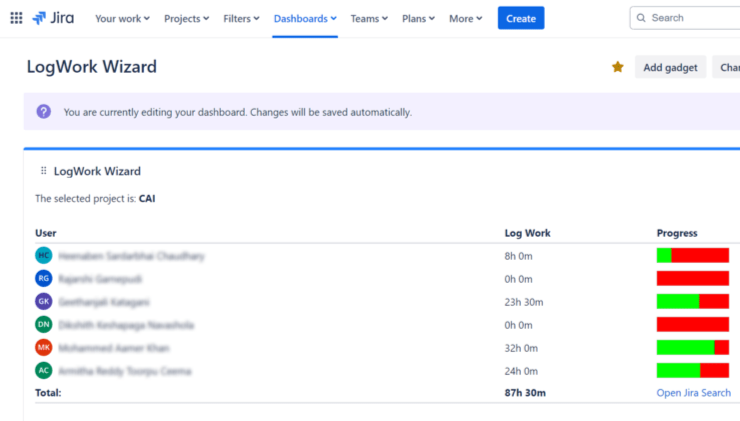This screenshot has width=740, height=421.
Task: Click the DN user avatar
Action: [44, 325]
